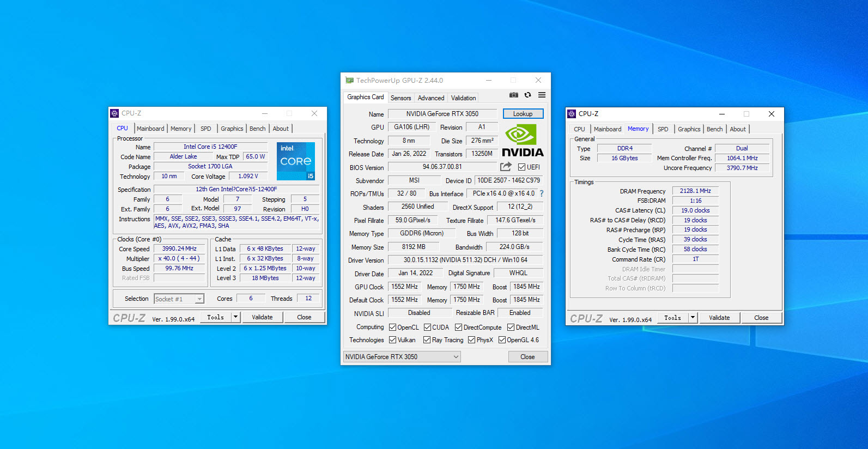Click the GPU Name field
Viewport: 868px width, 449px height.
tap(442, 114)
